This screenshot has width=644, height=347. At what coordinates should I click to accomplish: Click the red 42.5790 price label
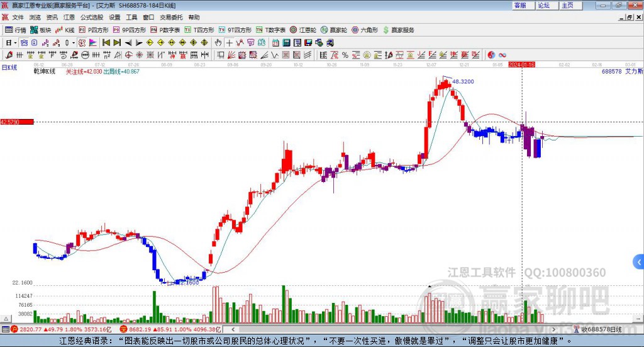coord(17,122)
